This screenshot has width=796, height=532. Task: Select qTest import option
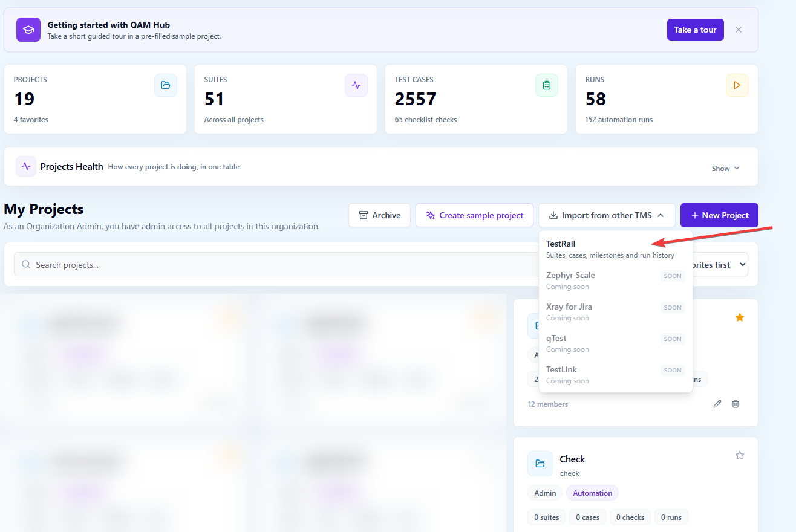pyautogui.click(x=615, y=343)
